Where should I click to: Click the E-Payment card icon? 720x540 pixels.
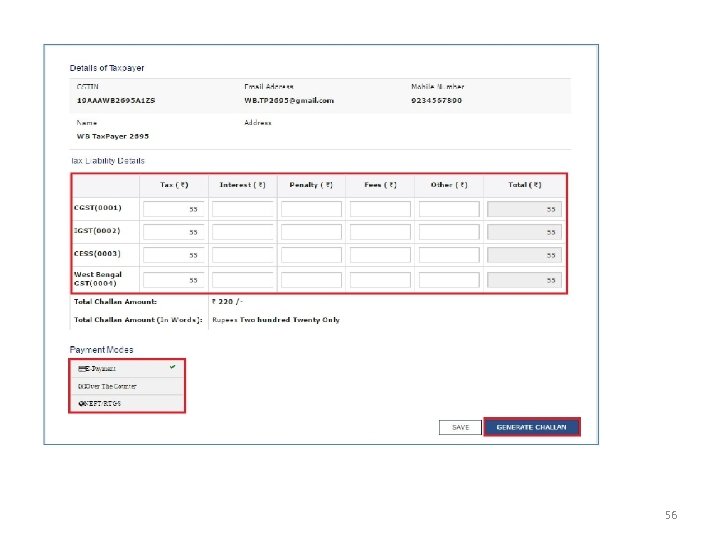click(x=82, y=369)
